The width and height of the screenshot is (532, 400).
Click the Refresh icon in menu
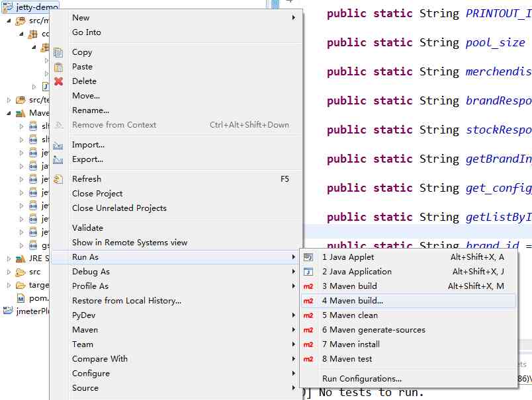pyautogui.click(x=58, y=179)
